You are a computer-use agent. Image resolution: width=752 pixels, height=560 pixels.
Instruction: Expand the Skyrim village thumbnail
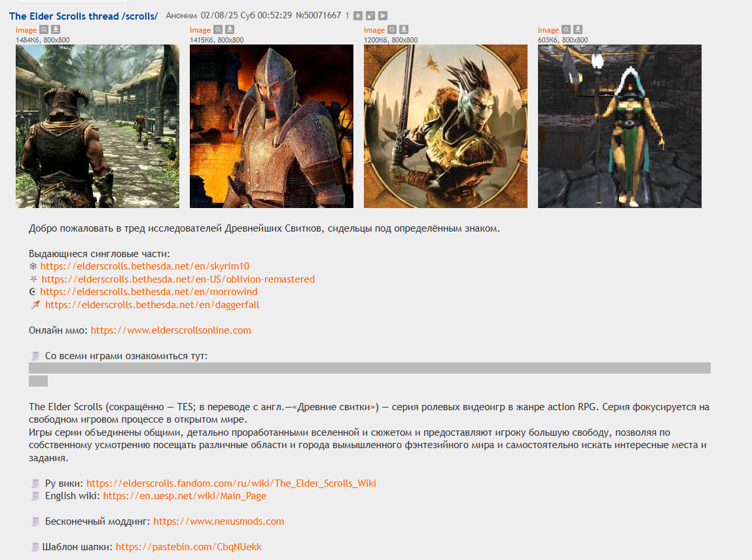tap(98, 126)
